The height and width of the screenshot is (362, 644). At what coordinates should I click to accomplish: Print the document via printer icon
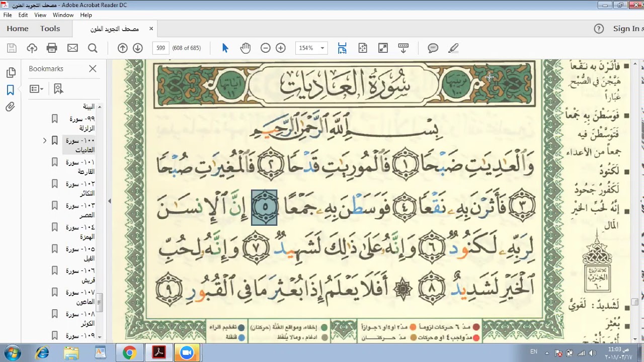point(52,48)
